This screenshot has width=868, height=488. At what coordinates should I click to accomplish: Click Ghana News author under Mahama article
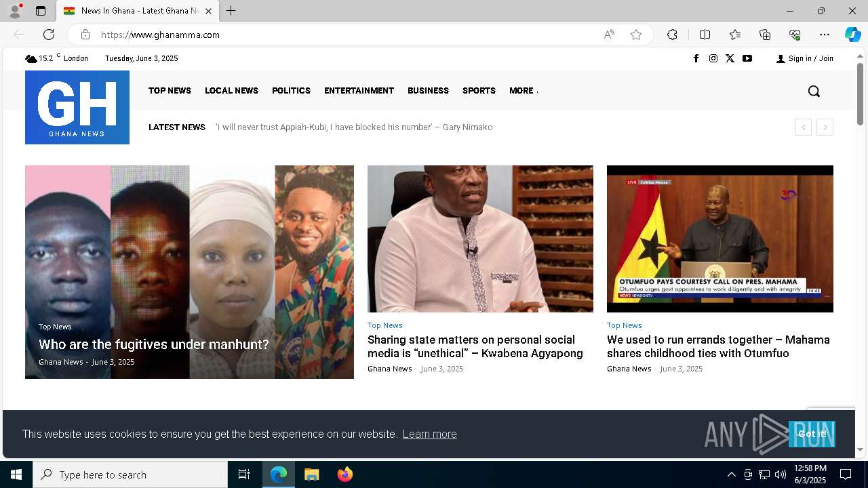pos(629,369)
